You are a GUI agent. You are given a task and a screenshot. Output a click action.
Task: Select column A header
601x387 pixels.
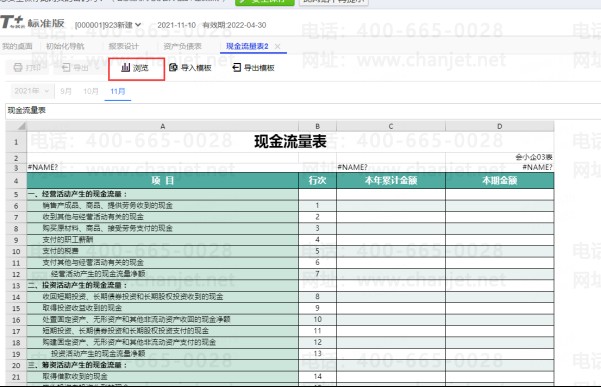(163, 126)
